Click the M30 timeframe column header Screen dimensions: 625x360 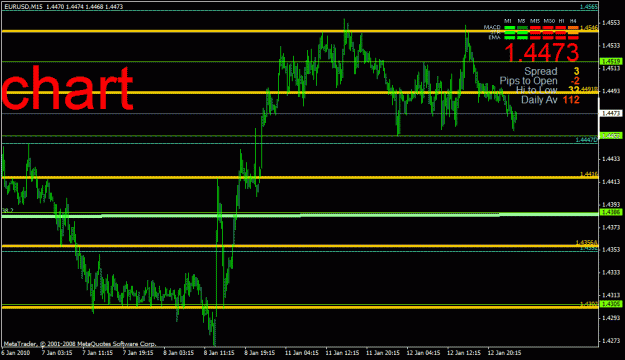(x=549, y=21)
